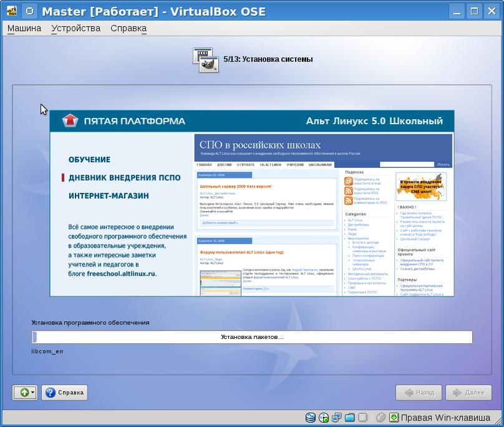Image resolution: width=504 pixels, height=427 pixels.
Task: Click the CD/DVD drive status icon
Action: pos(324,418)
